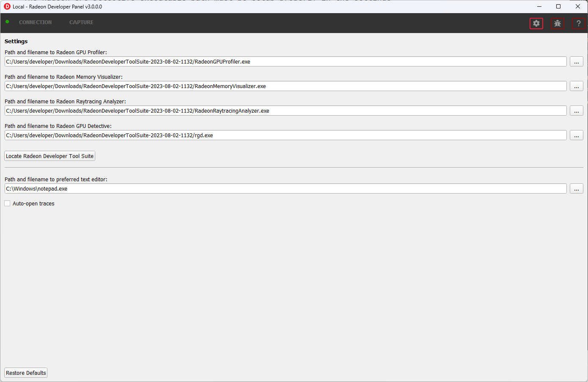588x382 pixels.
Task: Select the Radeon Raytracing Analyzer path field
Action: [x=285, y=111]
